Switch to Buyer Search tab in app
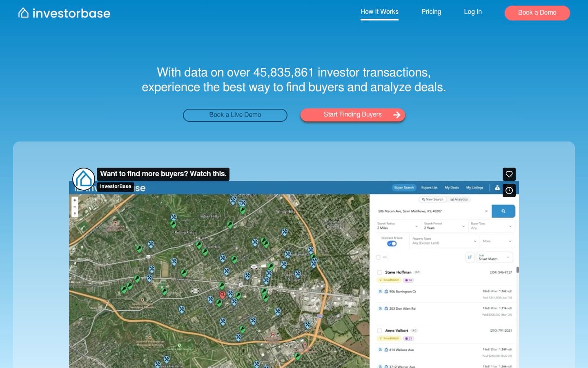 tap(404, 188)
